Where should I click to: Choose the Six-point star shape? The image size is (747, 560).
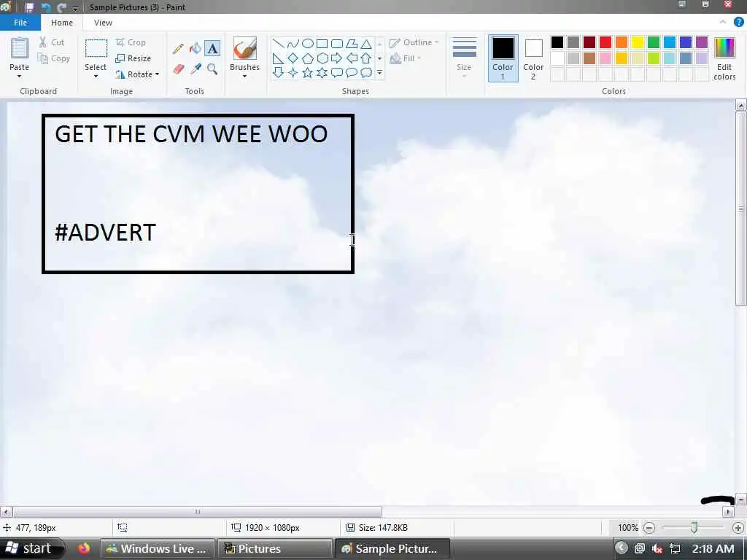(322, 72)
